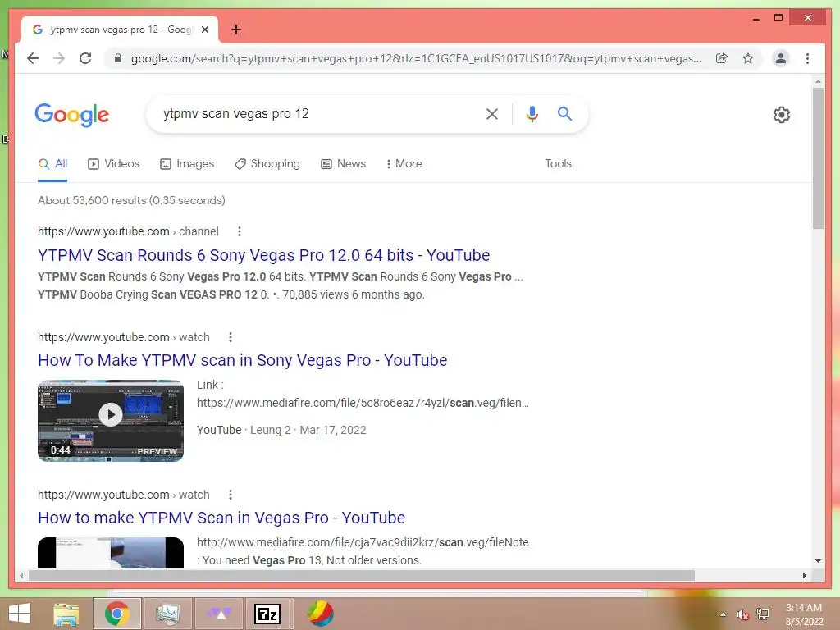Click the mediafire scan.veg link text
The image size is (840, 630).
[363, 403]
